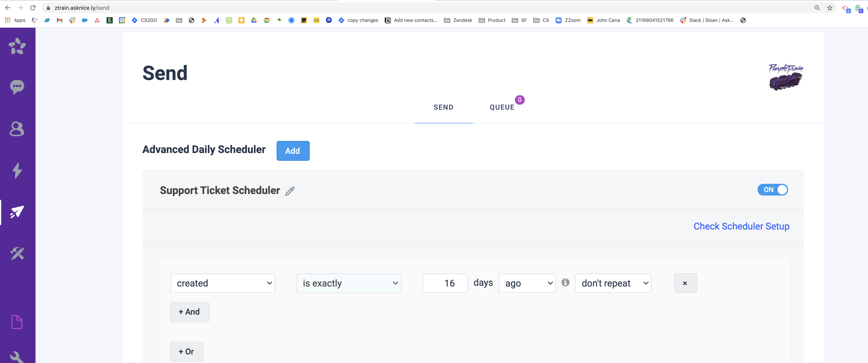This screenshot has width=868, height=363.
Task: Open the Gmail bookmark icon
Action: click(x=60, y=20)
